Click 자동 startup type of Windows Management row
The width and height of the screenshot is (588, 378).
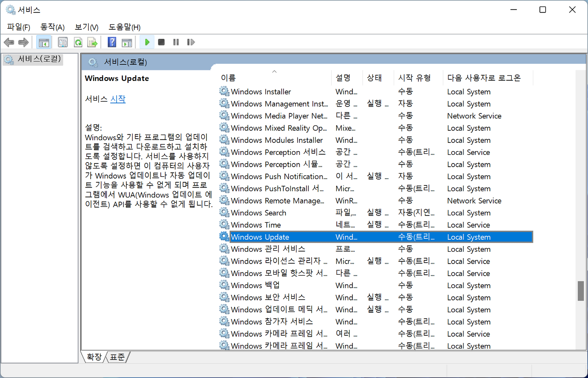click(x=406, y=104)
